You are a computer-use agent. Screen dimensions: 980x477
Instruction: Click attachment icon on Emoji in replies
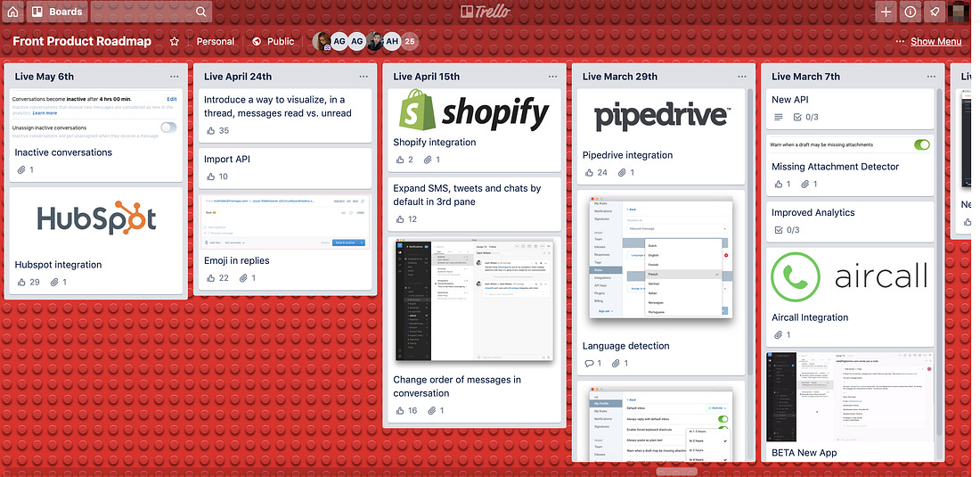pos(243,277)
